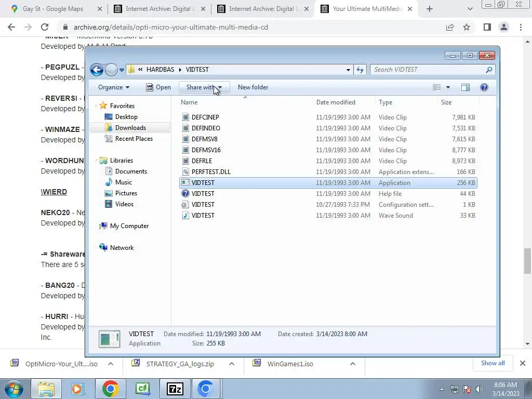Click the search magnifier icon

click(x=489, y=70)
